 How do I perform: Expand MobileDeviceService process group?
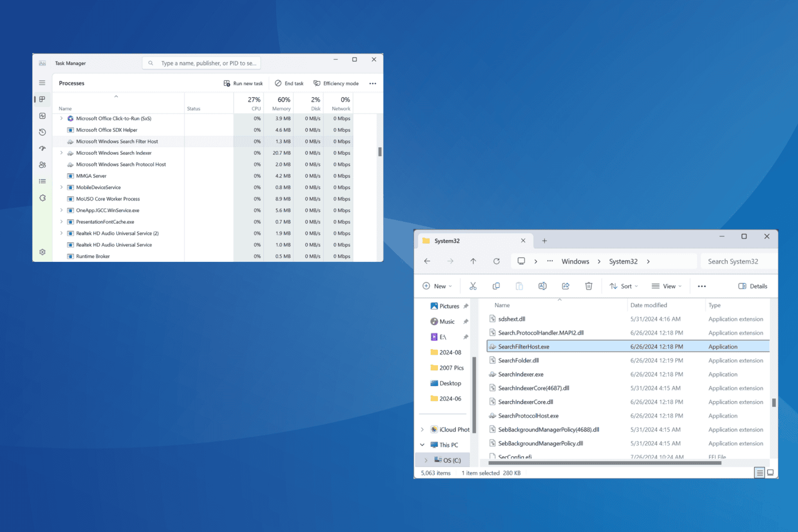tap(61, 187)
